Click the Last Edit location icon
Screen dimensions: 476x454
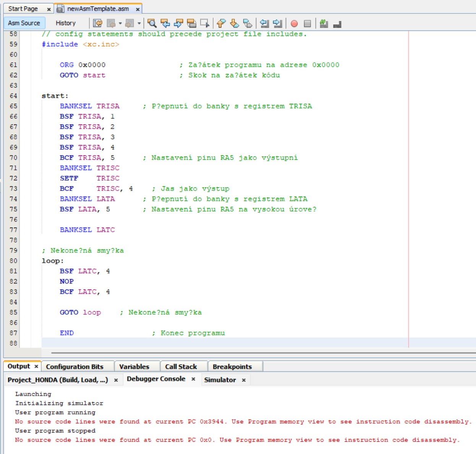[x=97, y=23]
